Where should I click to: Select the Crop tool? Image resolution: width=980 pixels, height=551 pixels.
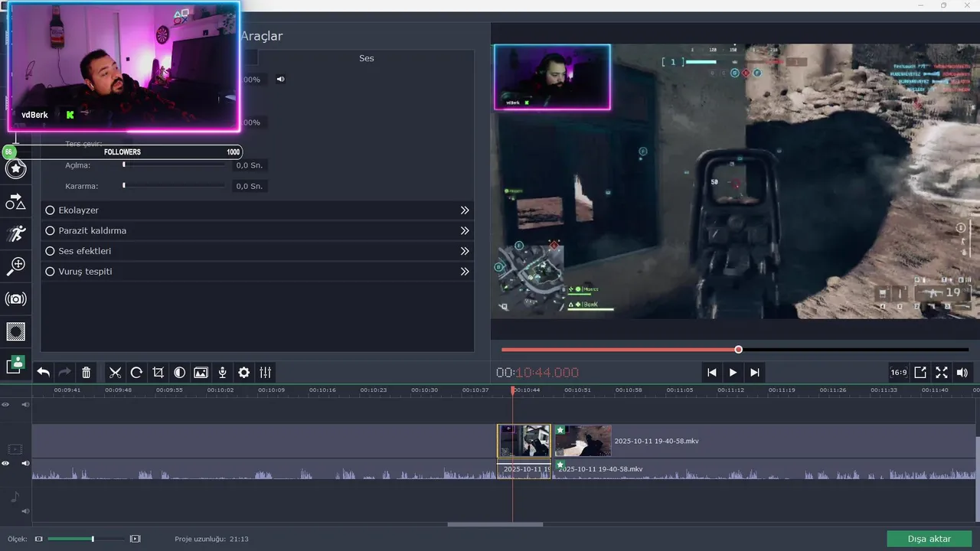pyautogui.click(x=158, y=373)
